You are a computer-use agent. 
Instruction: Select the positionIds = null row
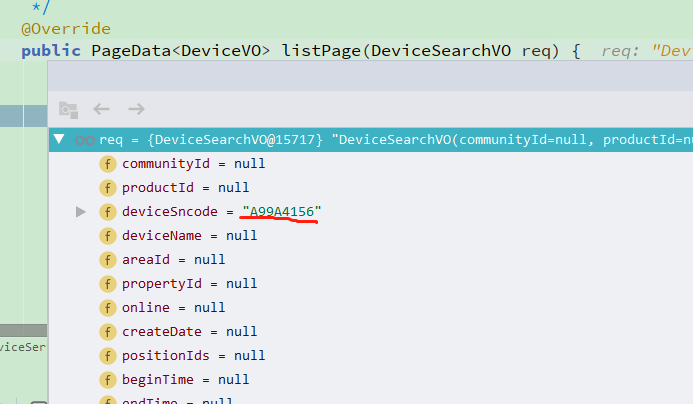click(371, 356)
